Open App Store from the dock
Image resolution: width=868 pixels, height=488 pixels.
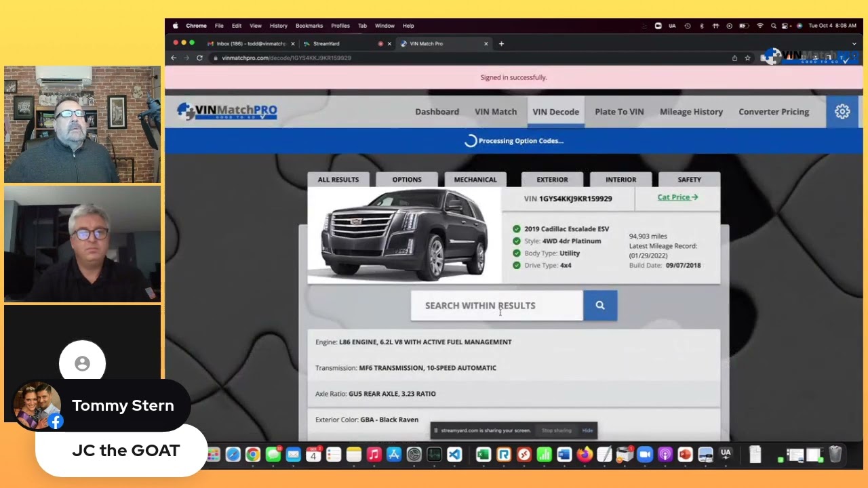coord(394,454)
